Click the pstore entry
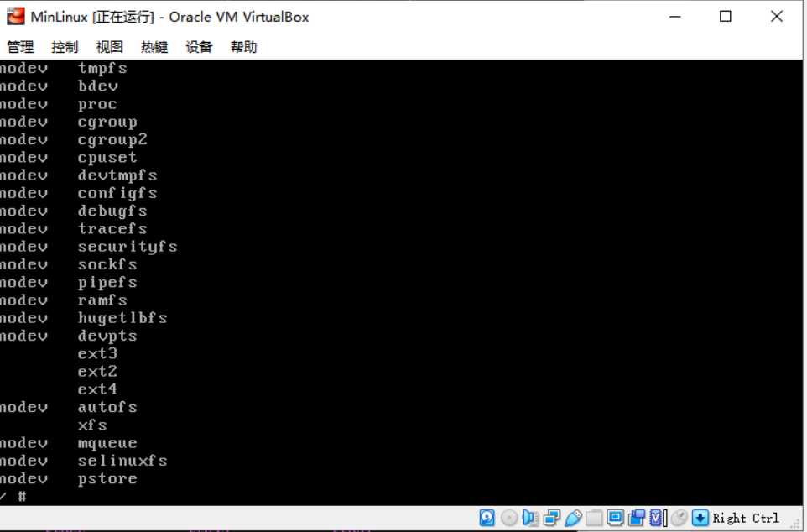Image resolution: width=807 pixels, height=532 pixels. [x=107, y=479]
